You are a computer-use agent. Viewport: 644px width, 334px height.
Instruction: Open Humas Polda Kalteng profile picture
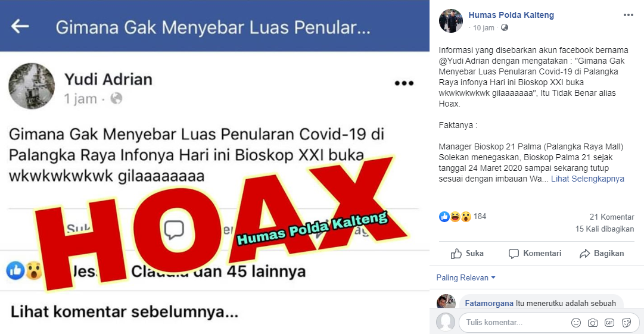(x=450, y=20)
